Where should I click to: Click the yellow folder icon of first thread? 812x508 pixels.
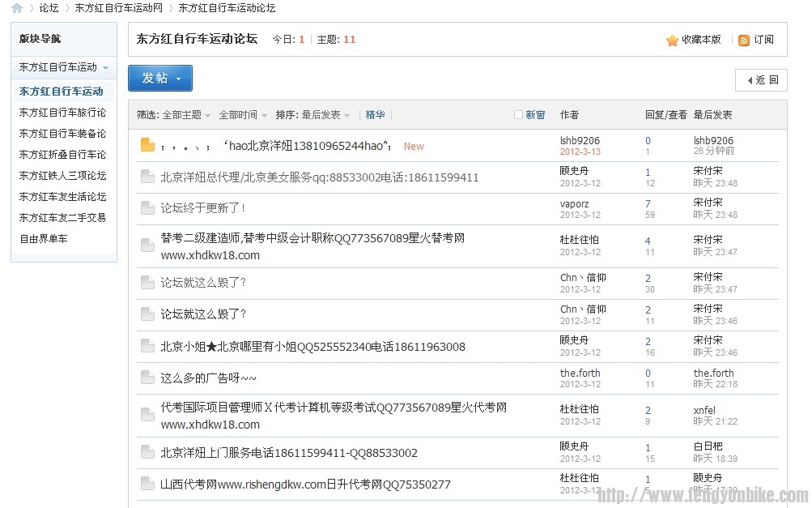point(147,146)
